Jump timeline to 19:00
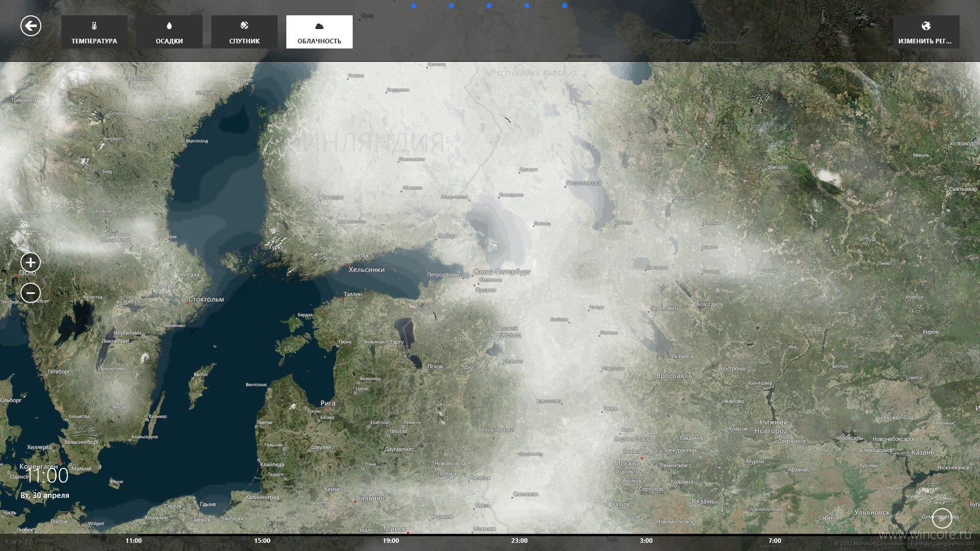The image size is (980, 551). tap(391, 541)
